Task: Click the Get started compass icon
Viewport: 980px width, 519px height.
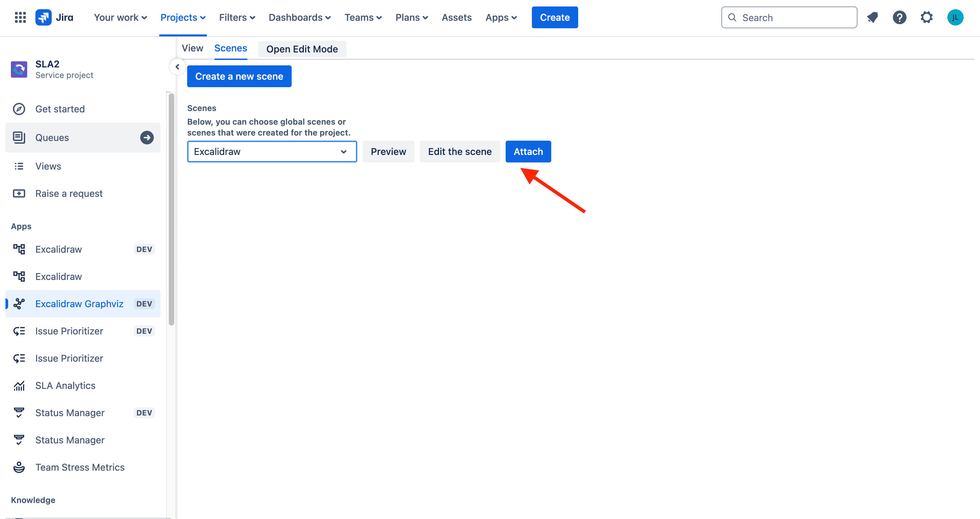Action: (x=19, y=109)
